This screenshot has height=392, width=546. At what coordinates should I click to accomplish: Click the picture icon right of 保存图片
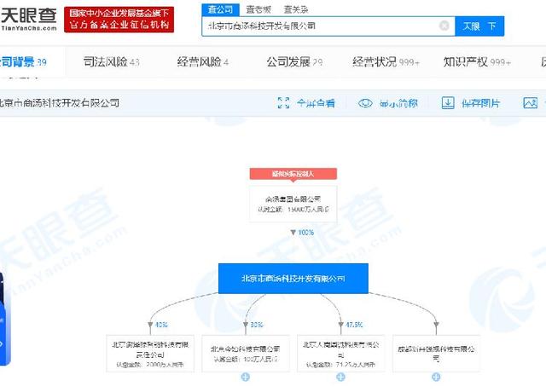531,103
